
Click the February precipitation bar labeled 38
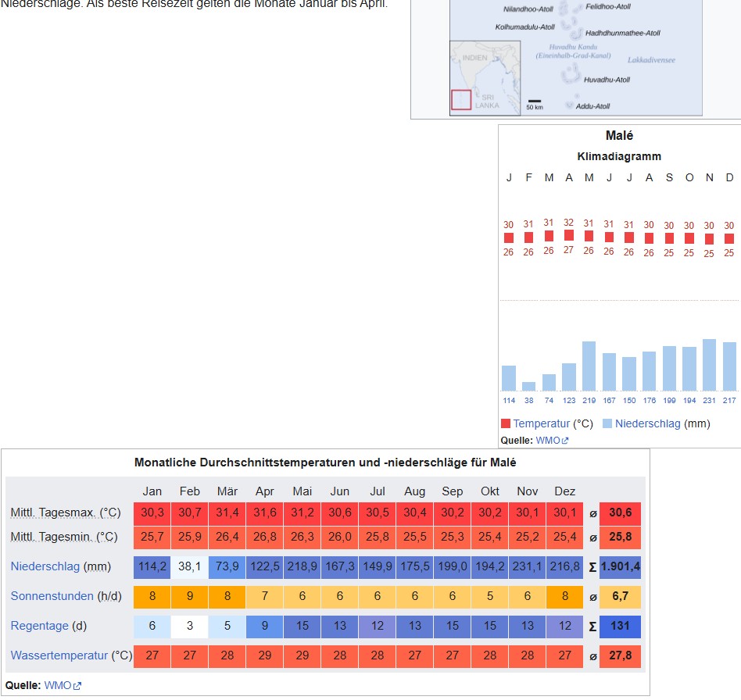(528, 386)
